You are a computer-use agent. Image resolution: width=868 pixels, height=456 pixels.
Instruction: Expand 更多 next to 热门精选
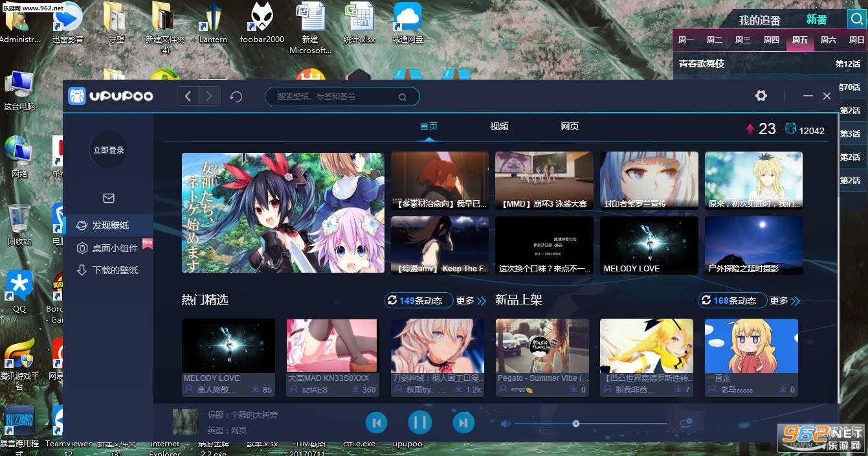(471, 301)
